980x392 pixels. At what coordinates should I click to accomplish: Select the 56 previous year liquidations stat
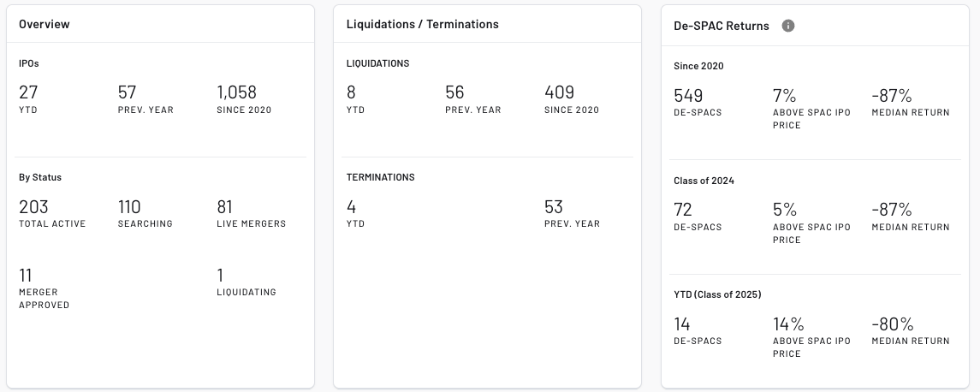(x=454, y=92)
